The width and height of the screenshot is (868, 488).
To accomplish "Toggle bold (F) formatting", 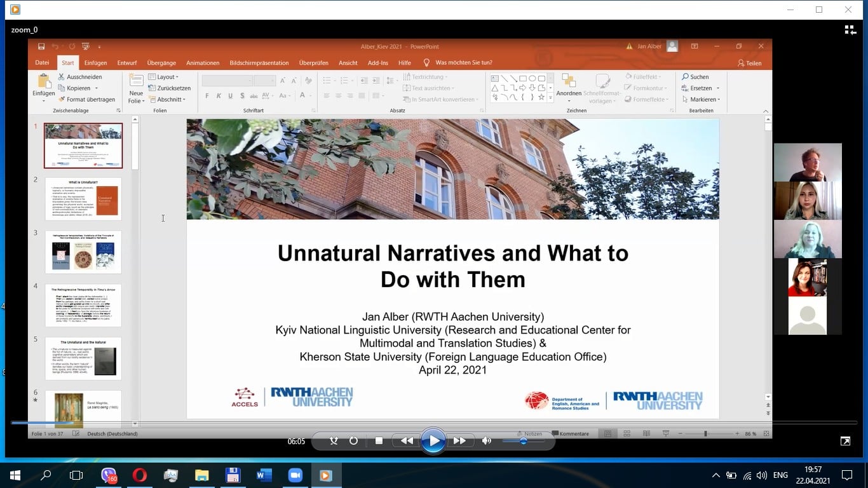I will [x=207, y=96].
